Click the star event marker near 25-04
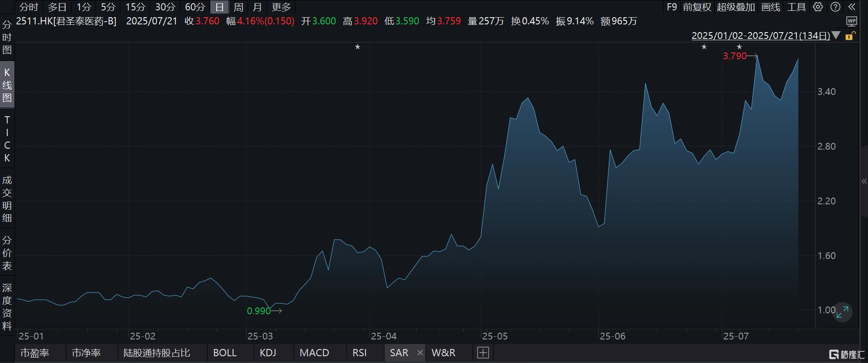 [x=357, y=47]
